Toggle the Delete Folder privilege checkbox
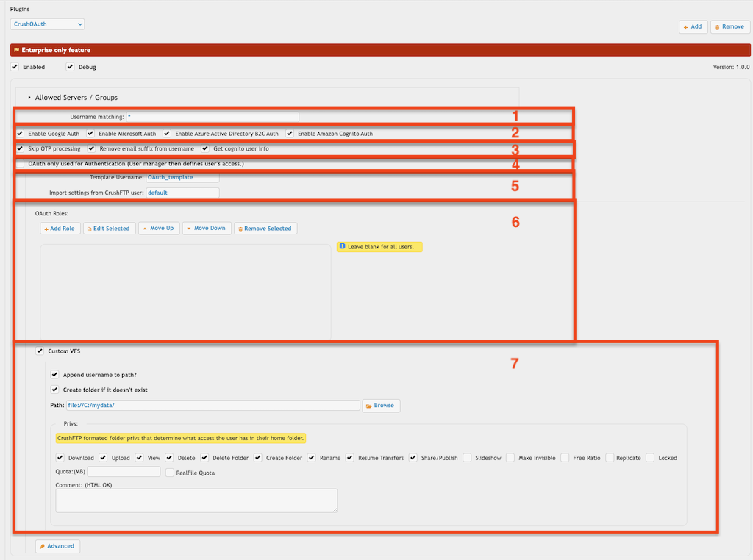The width and height of the screenshot is (753, 560). [x=204, y=457]
